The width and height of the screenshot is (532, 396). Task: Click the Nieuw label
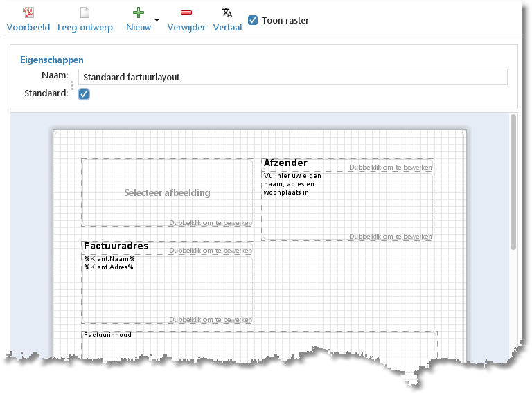(x=139, y=28)
